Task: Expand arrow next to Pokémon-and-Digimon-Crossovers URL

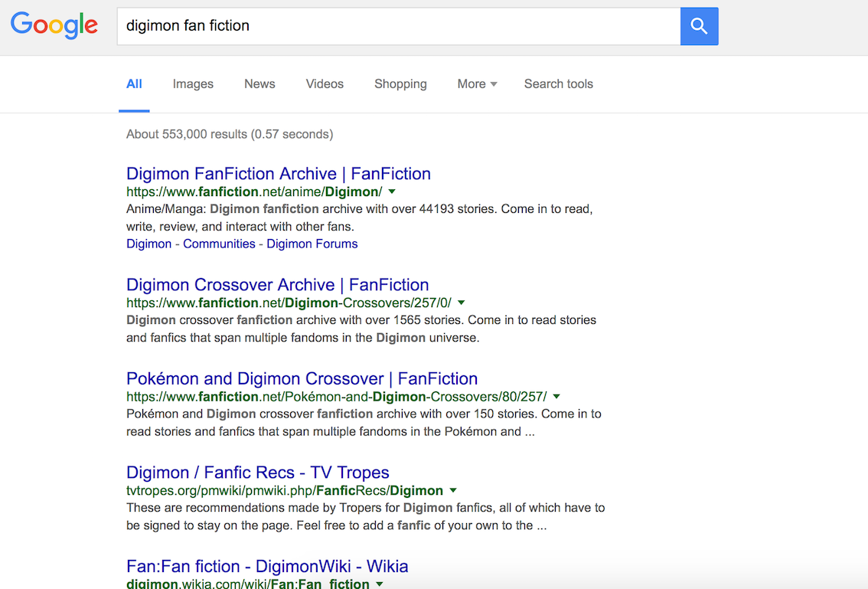Action: point(556,397)
